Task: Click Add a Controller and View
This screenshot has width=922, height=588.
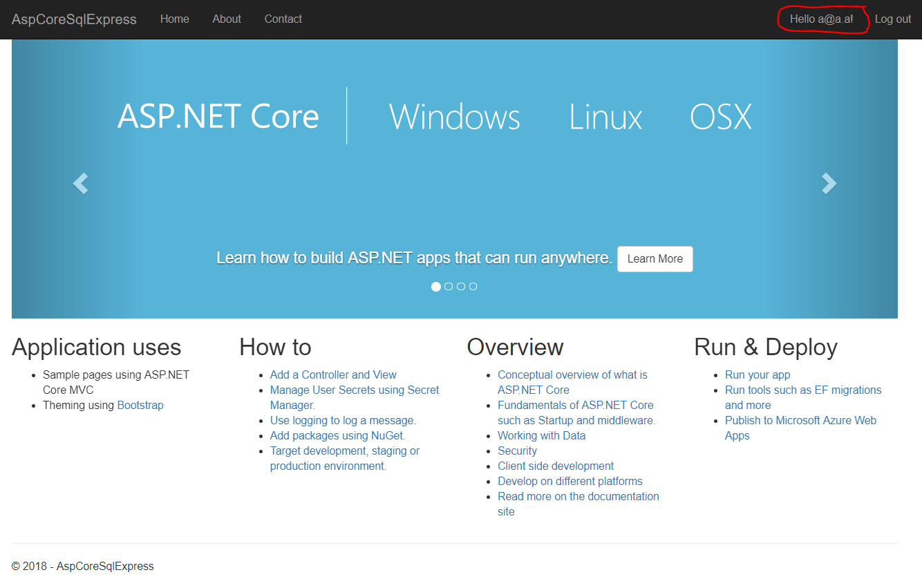Action: [x=333, y=374]
